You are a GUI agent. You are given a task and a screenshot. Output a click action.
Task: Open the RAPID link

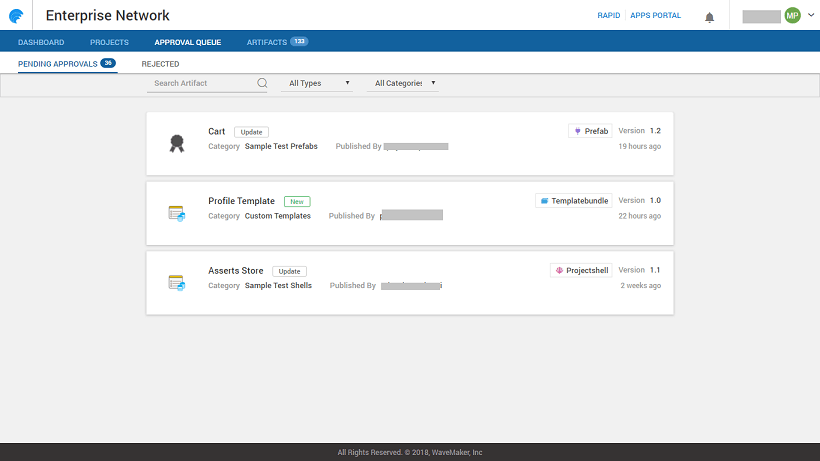[x=608, y=16]
